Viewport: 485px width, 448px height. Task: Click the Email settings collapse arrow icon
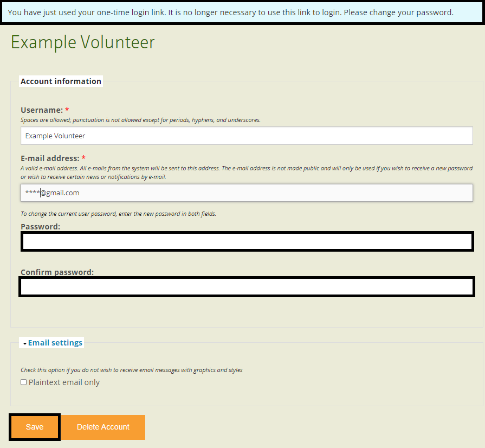(25, 344)
